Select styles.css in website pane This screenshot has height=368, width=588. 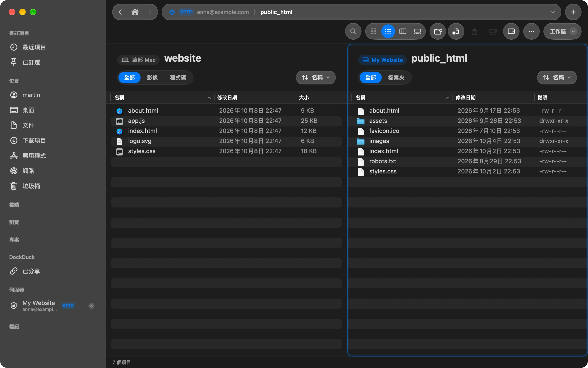(x=226, y=151)
